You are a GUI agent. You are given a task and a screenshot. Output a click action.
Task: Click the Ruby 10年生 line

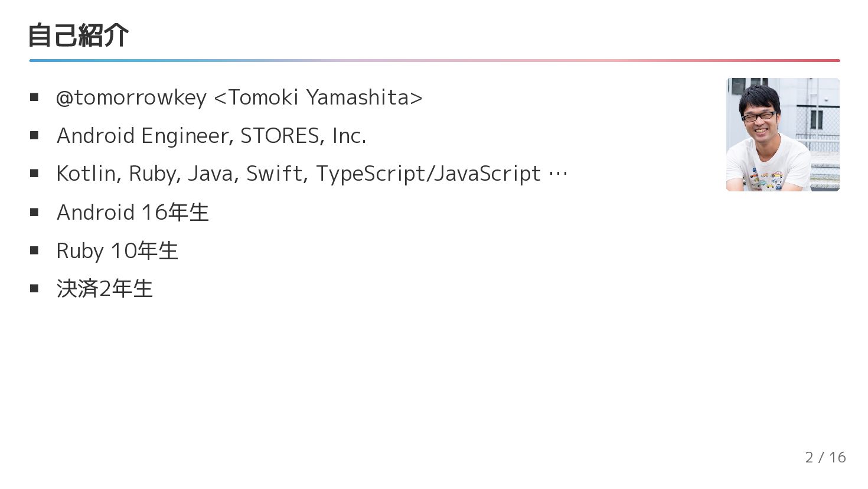(x=117, y=251)
